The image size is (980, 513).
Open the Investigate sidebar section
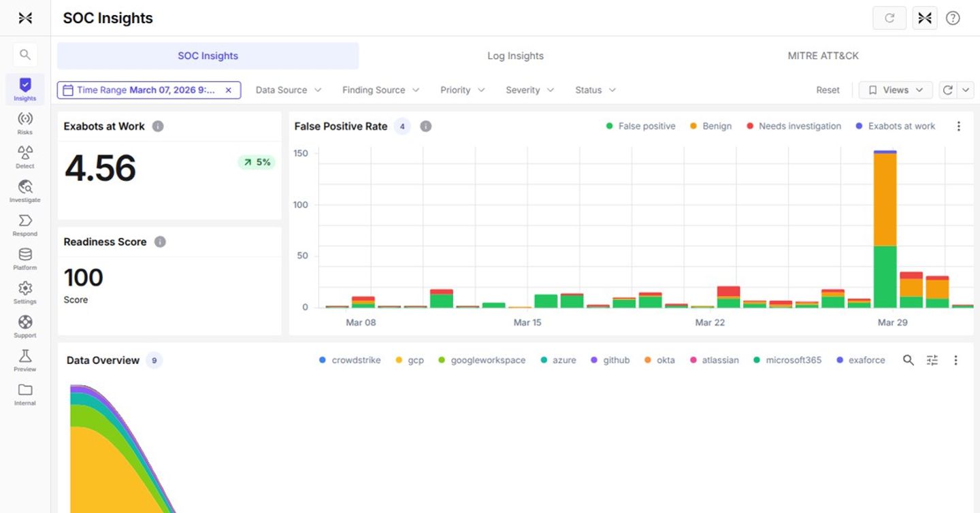[x=25, y=191]
